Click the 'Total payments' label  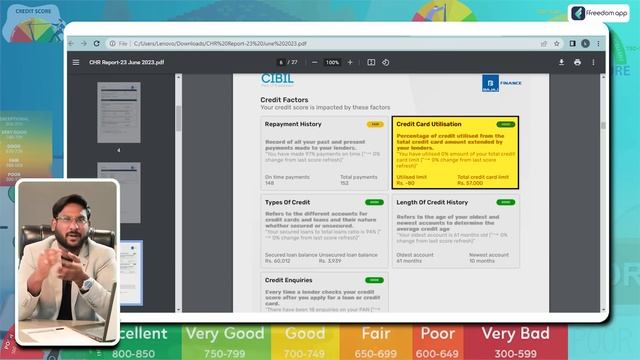click(x=359, y=177)
